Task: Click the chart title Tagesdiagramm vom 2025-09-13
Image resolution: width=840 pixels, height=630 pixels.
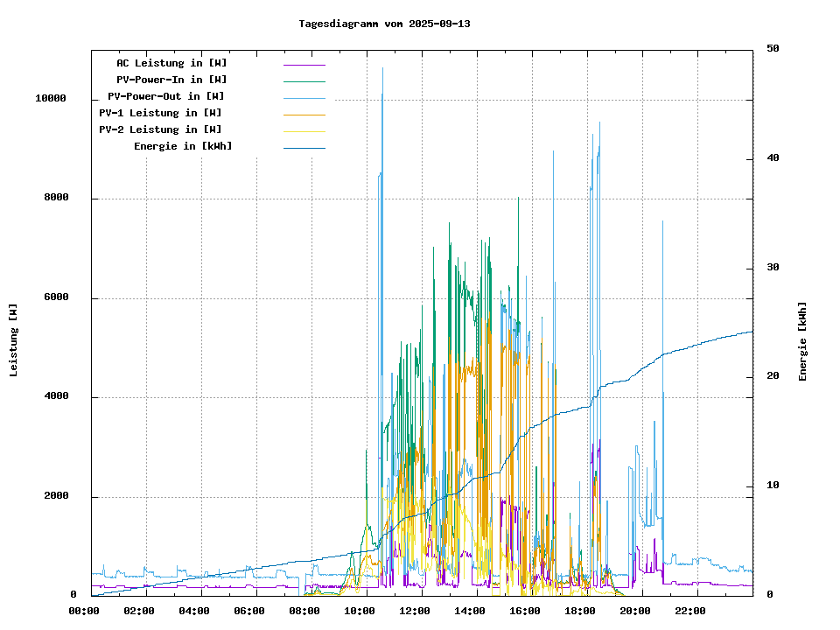Action: point(384,24)
